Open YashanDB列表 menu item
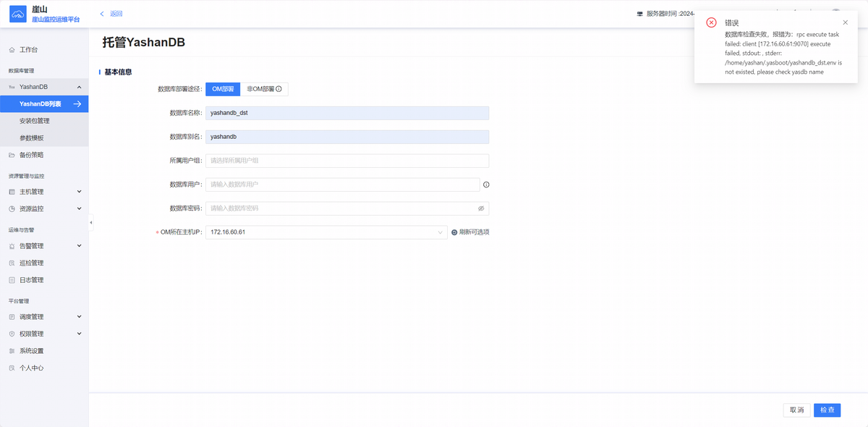This screenshot has height=427, width=868. tap(44, 104)
